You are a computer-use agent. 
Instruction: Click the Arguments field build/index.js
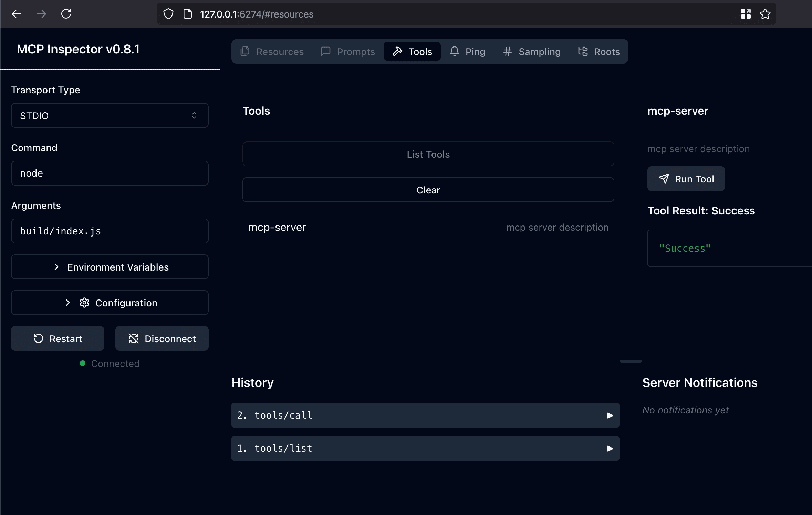pos(110,231)
